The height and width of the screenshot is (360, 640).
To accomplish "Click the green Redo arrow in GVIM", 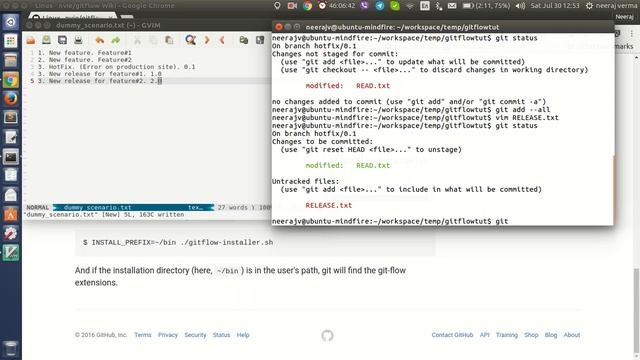I will (x=116, y=40).
